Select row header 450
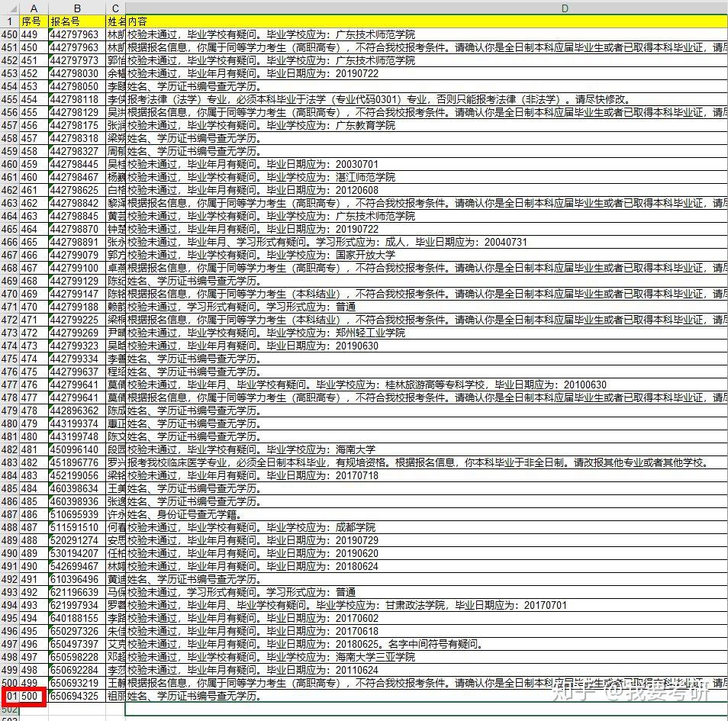 tap(9, 34)
